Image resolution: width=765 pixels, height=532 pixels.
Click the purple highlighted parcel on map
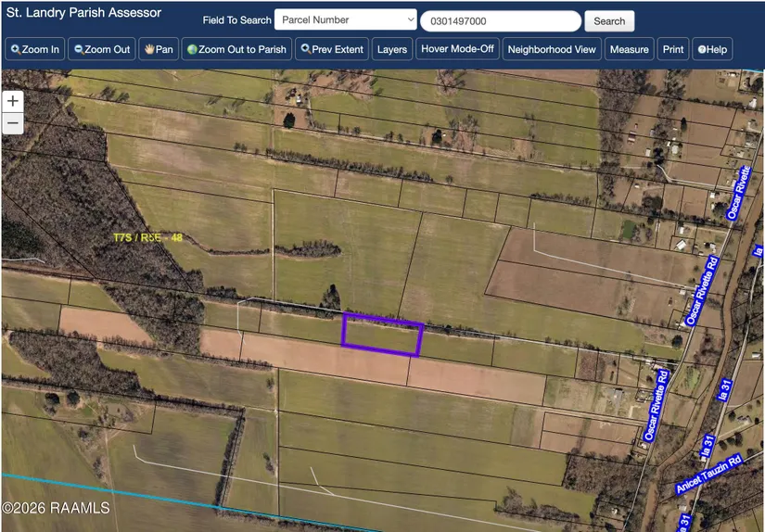[382, 336]
